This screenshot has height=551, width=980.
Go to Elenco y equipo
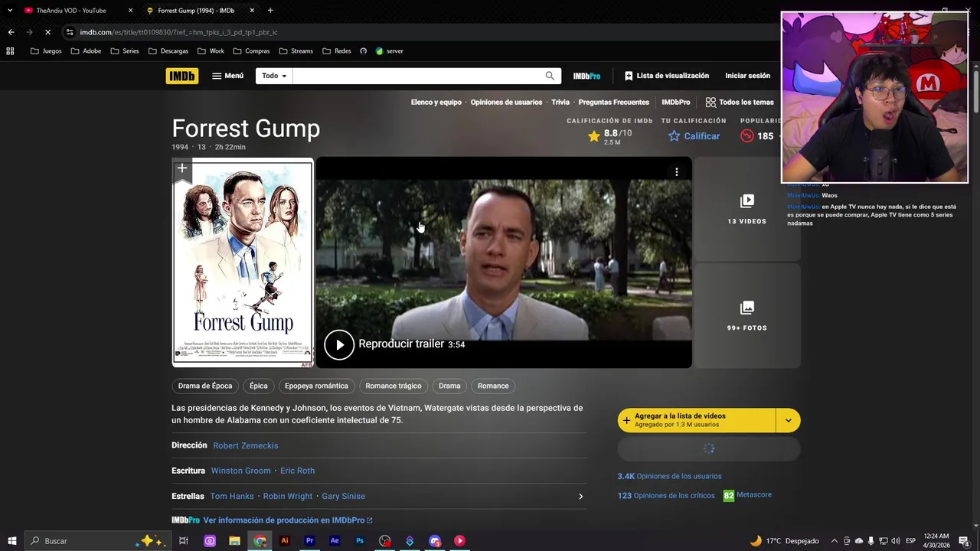coord(436,102)
